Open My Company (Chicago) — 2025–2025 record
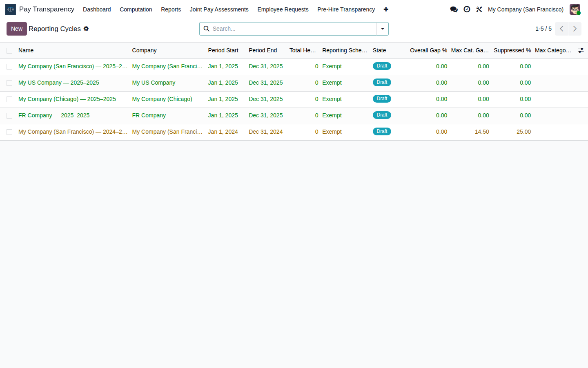 click(x=67, y=99)
